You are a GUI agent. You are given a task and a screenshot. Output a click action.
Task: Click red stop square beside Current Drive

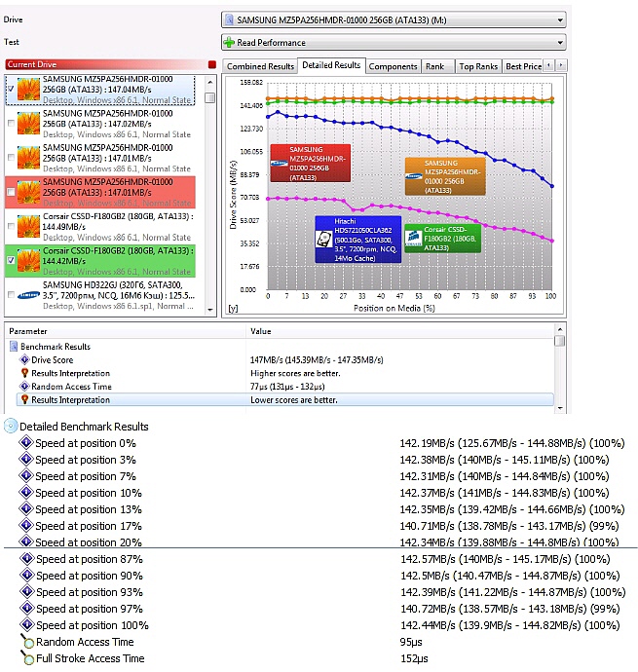coord(211,64)
